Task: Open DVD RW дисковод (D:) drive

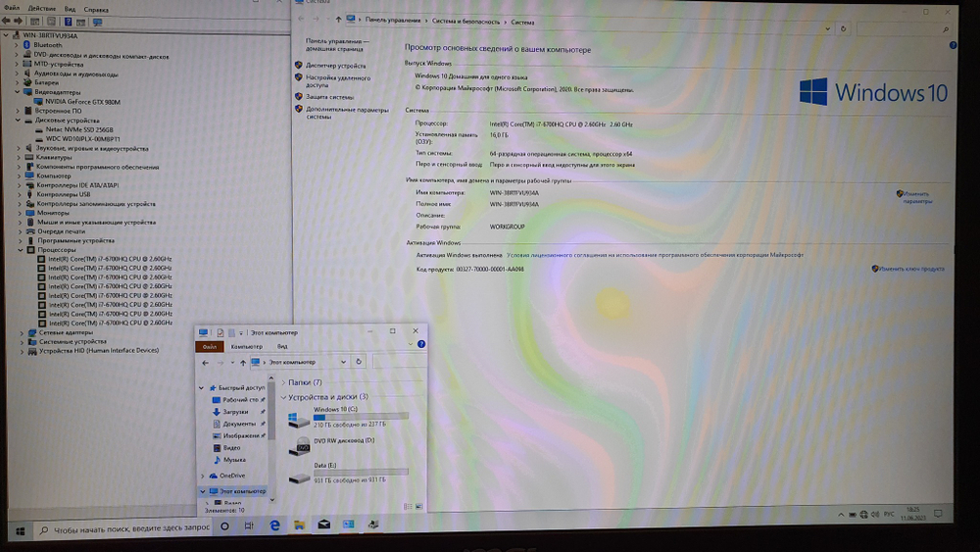Action: point(331,444)
